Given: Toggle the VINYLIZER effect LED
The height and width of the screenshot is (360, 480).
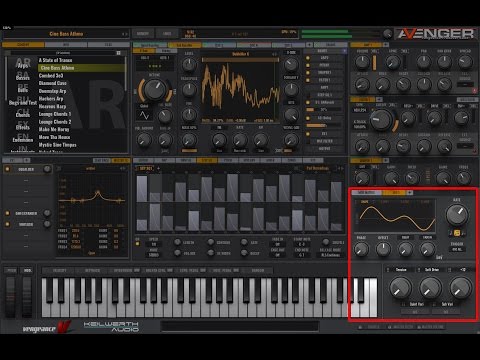Looking at the screenshot, I should 7,224.
